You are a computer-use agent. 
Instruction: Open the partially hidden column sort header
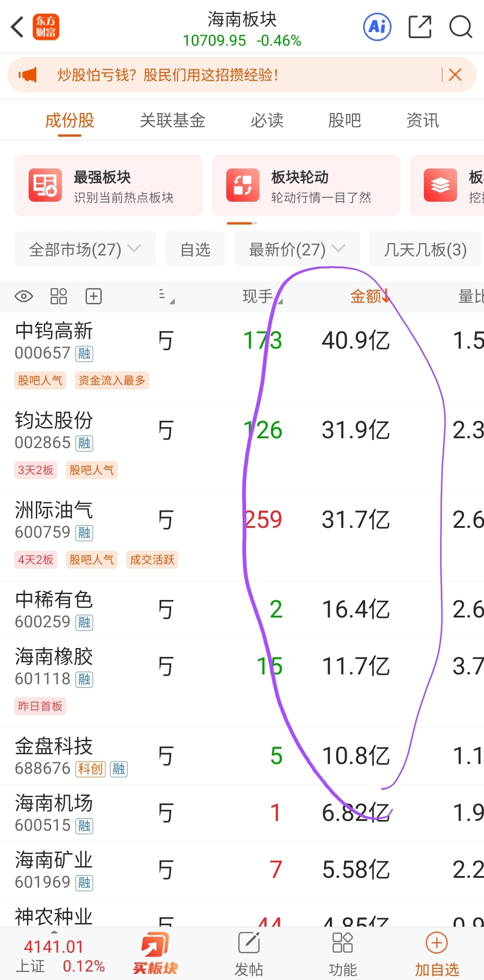167,296
